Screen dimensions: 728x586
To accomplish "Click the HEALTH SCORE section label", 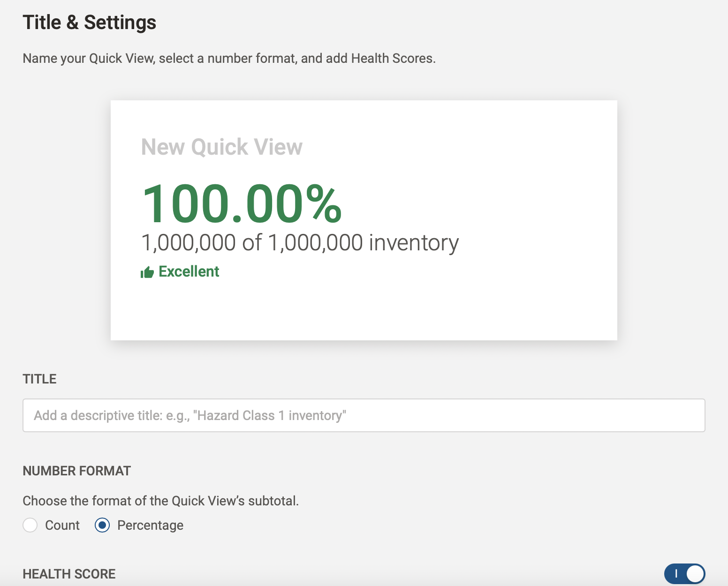I will [x=69, y=574].
